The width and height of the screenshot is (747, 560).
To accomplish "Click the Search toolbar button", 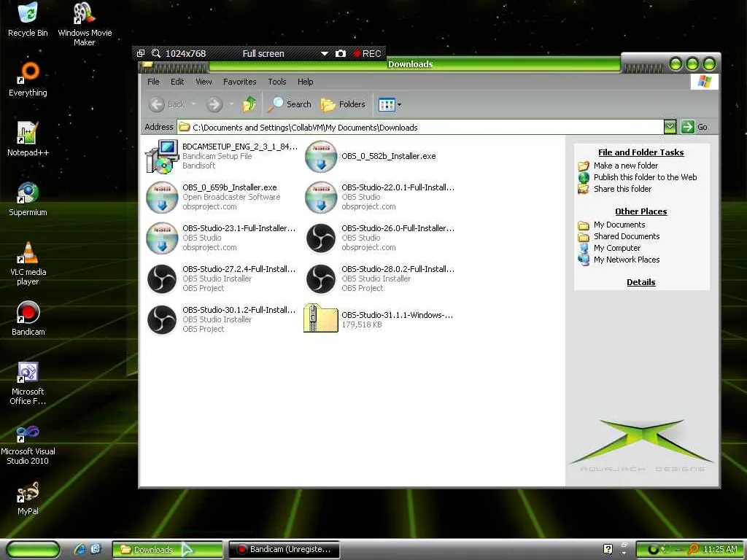I will click(289, 104).
